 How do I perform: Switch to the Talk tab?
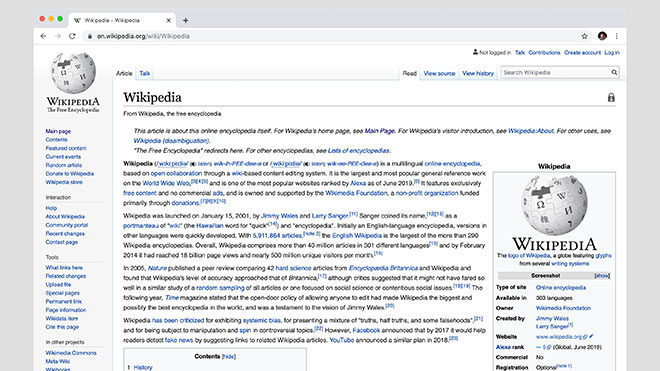click(145, 73)
